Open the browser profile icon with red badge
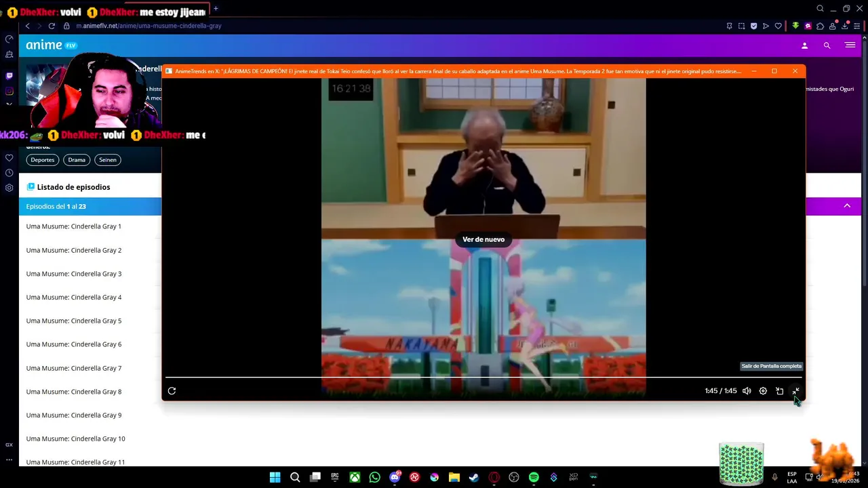Screen dimensions: 868x488 [833, 26]
